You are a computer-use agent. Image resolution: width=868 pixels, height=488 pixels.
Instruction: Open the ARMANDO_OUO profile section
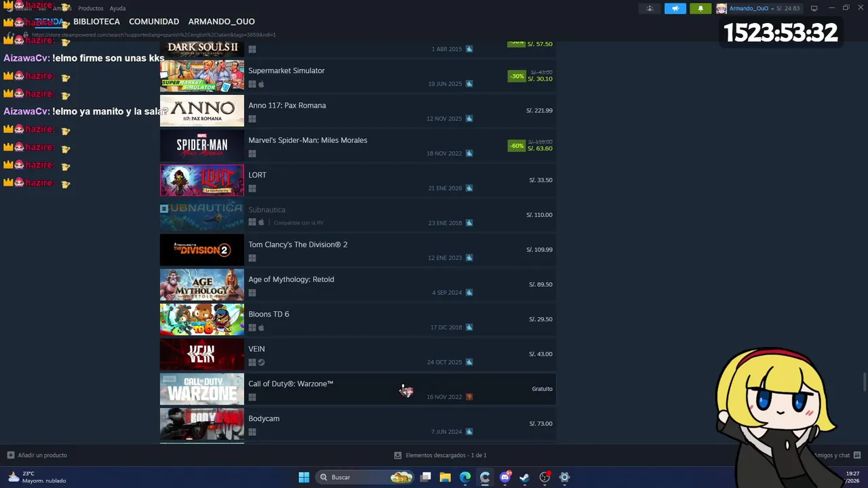pos(222,22)
